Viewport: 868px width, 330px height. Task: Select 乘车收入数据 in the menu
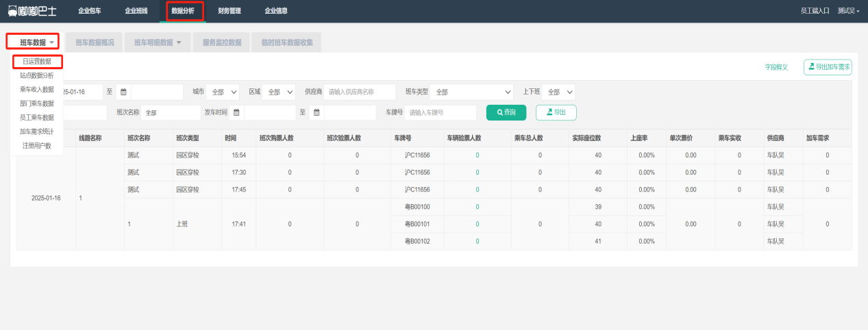point(37,90)
